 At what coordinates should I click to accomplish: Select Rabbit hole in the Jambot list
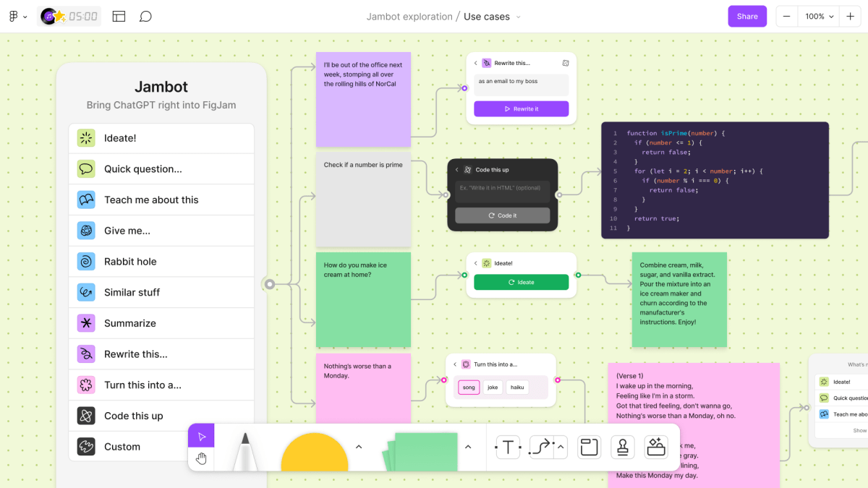(161, 262)
